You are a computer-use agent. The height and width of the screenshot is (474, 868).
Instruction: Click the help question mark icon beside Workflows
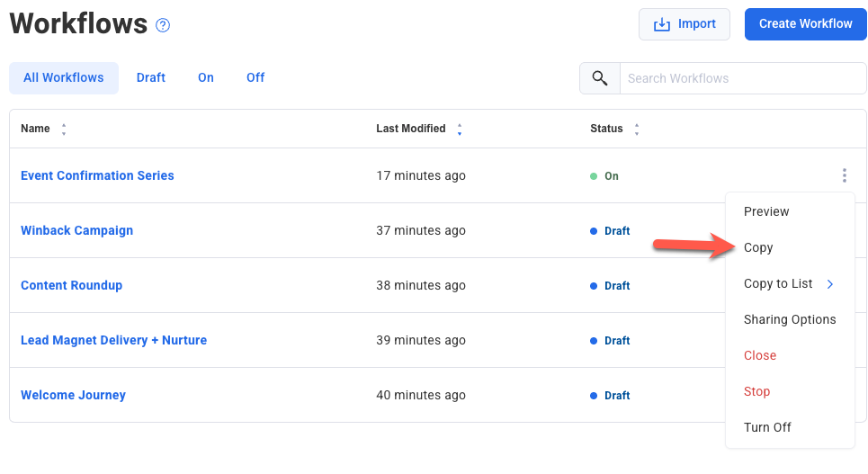163,25
